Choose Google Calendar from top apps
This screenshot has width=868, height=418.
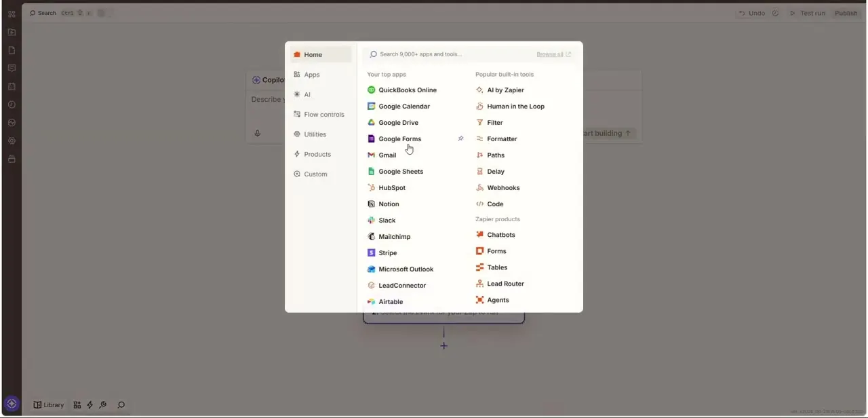coord(399,106)
